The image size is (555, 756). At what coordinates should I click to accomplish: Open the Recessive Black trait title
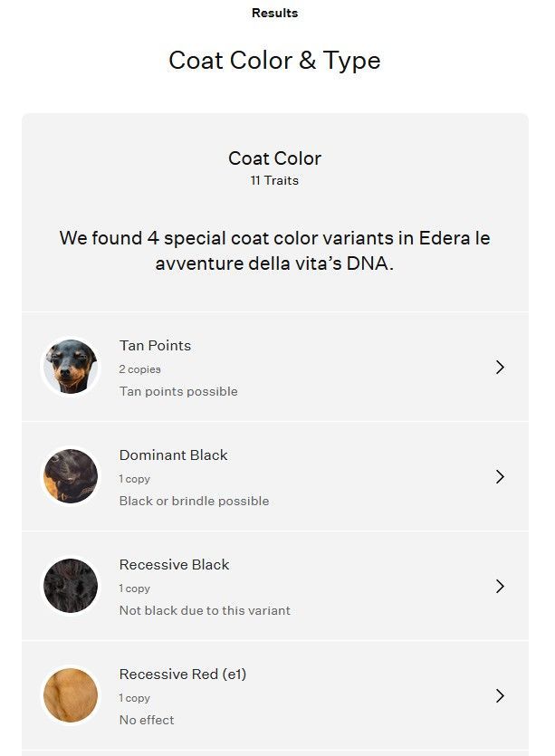pyautogui.click(x=174, y=565)
